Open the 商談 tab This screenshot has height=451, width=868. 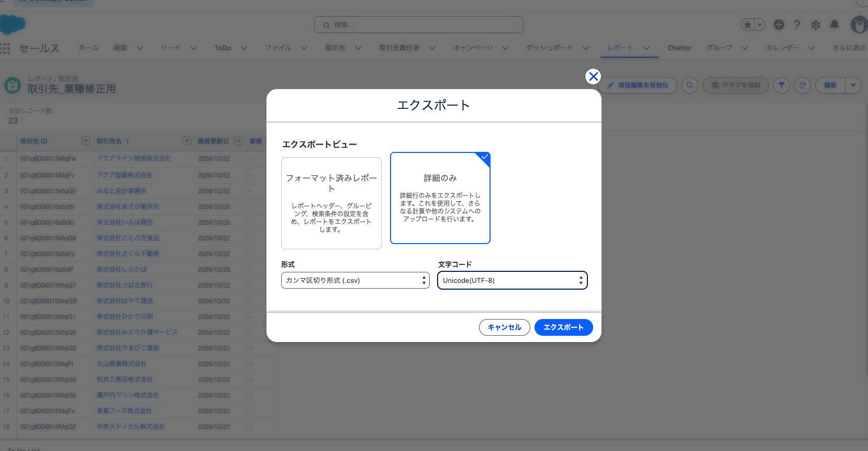pyautogui.click(x=120, y=48)
